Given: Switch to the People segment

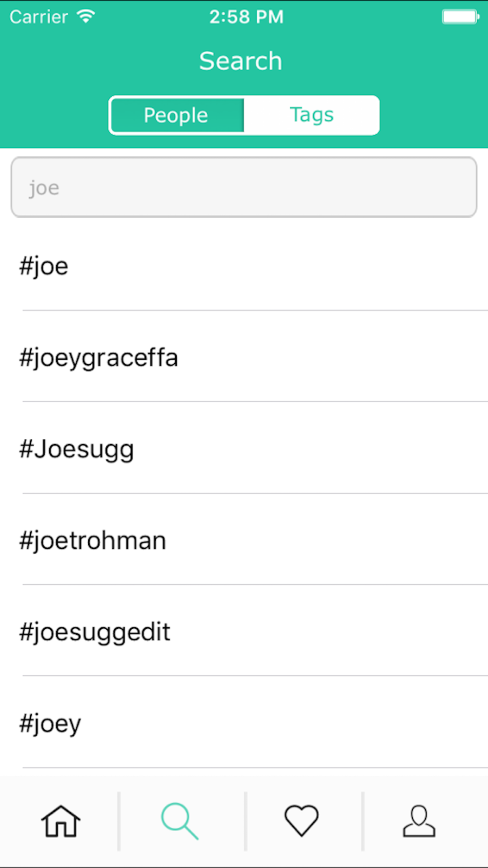Looking at the screenshot, I should coord(177,115).
